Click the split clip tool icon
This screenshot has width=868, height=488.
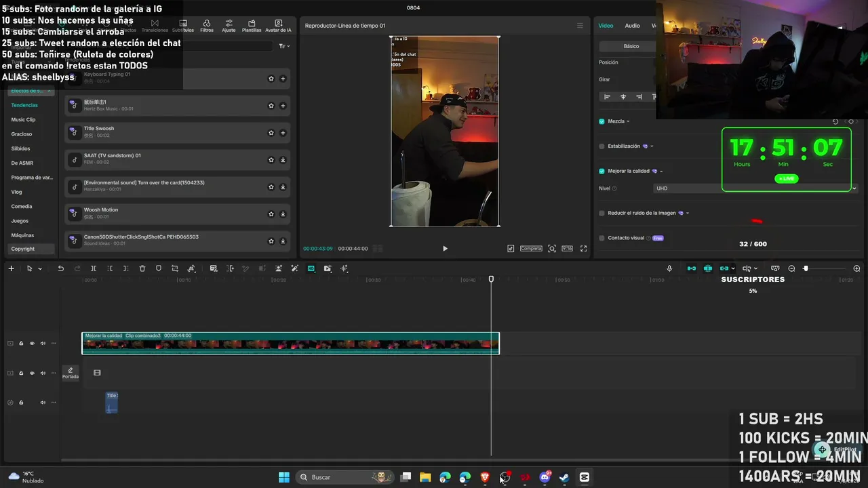click(94, 268)
